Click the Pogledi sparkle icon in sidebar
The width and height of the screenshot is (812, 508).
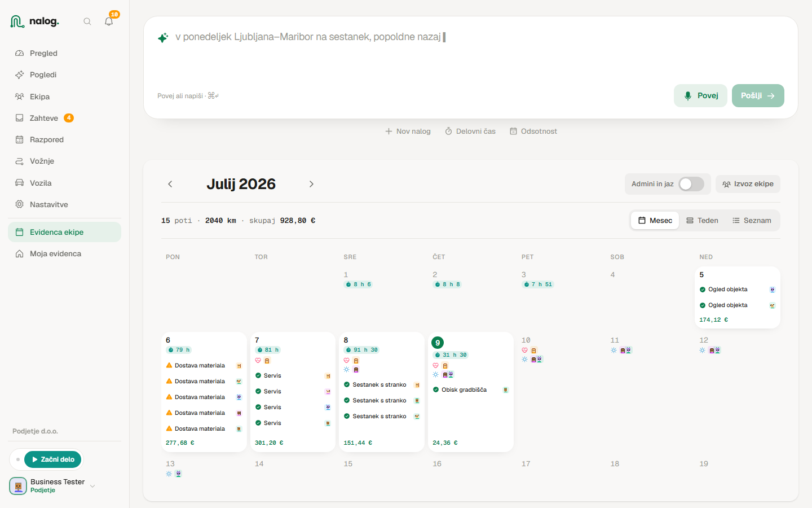(19, 75)
